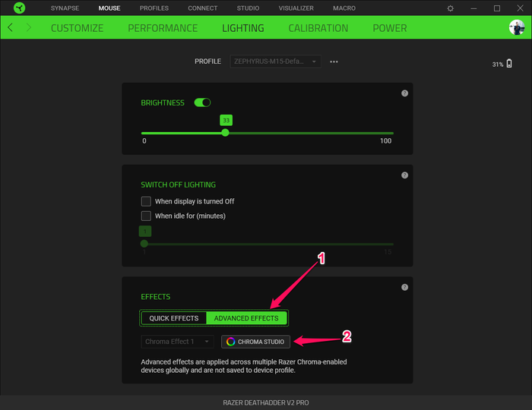The image size is (532, 410).
Task: Open the Chroma Effect 1 dropdown
Action: coord(177,342)
